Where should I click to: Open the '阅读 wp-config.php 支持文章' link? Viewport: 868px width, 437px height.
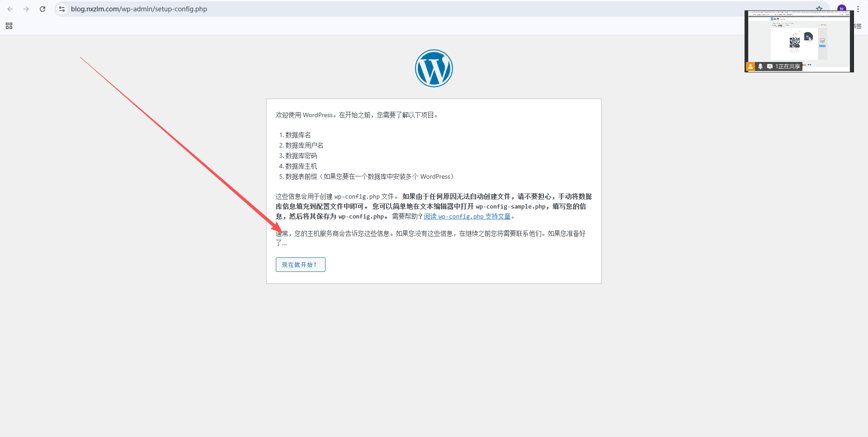467,217
